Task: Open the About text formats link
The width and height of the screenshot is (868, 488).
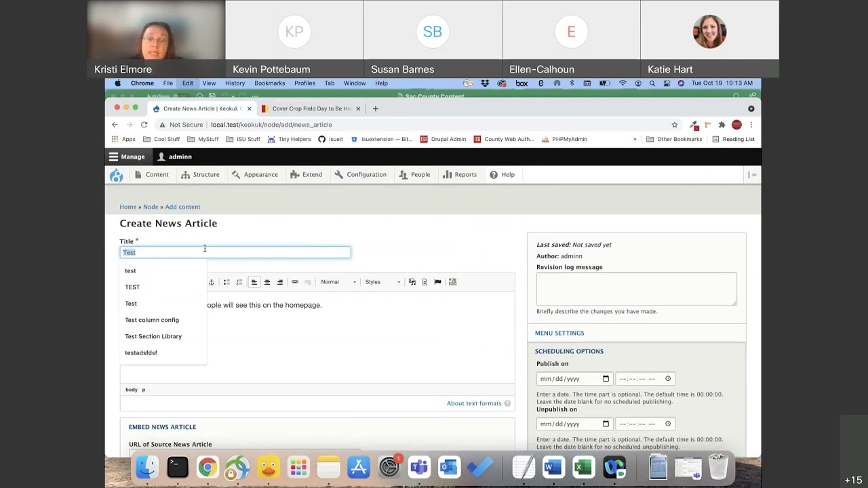Action: (474, 403)
